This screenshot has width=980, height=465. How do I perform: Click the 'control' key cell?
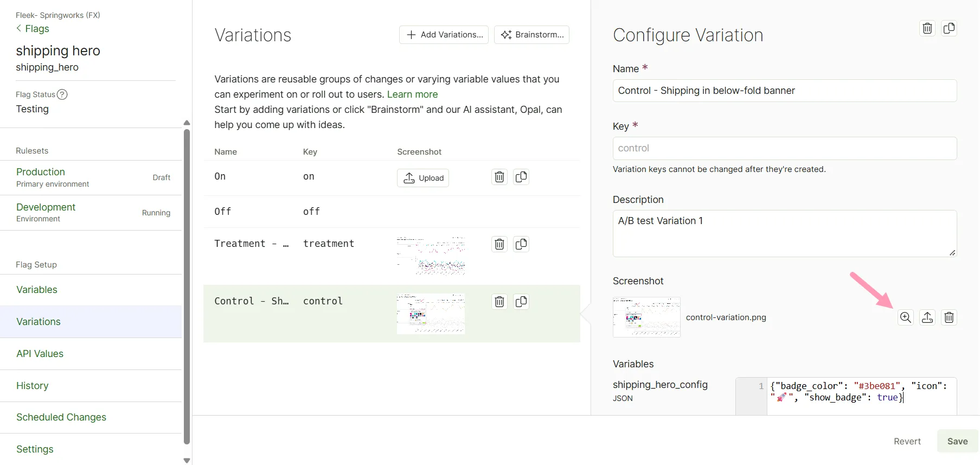click(323, 301)
